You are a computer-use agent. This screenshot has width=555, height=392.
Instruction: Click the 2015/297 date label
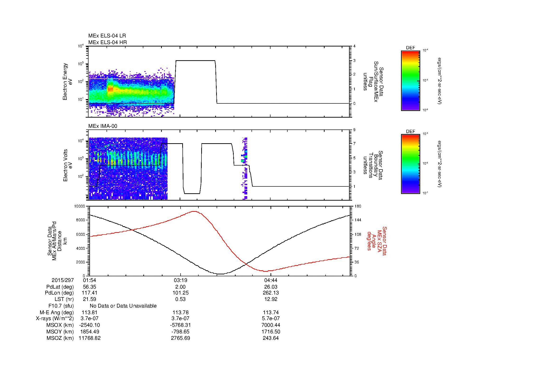pos(63,280)
